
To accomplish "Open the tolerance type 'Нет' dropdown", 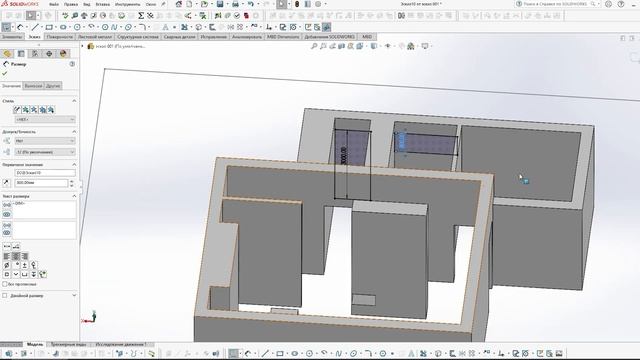I will [x=45, y=141].
